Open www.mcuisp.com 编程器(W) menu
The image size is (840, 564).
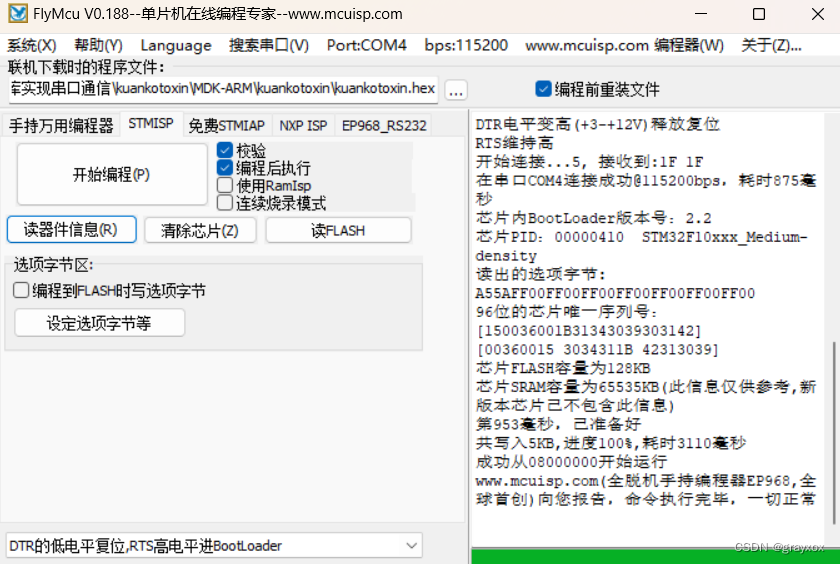(x=624, y=45)
